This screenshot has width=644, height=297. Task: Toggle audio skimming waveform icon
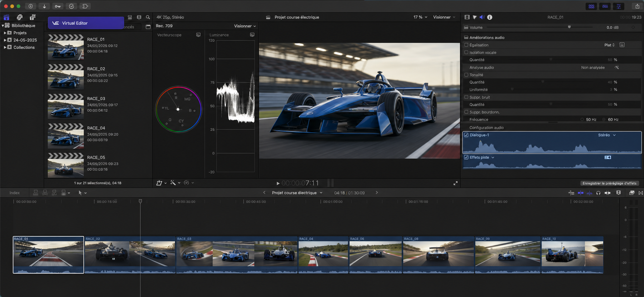pyautogui.click(x=590, y=193)
